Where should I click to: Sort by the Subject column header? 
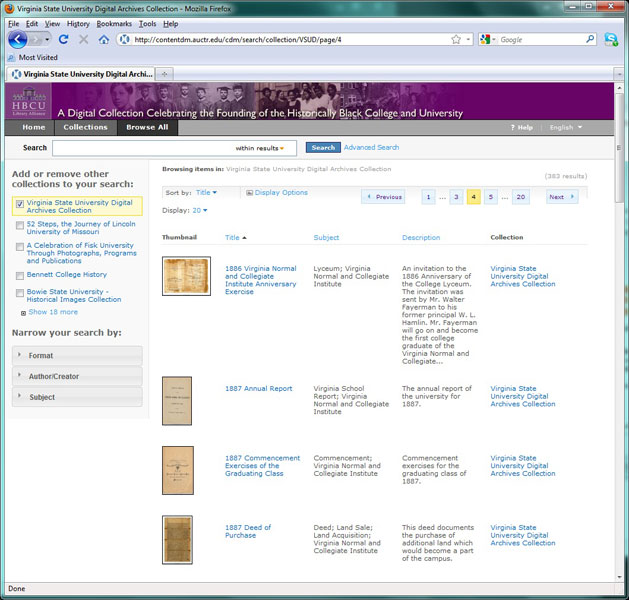326,237
